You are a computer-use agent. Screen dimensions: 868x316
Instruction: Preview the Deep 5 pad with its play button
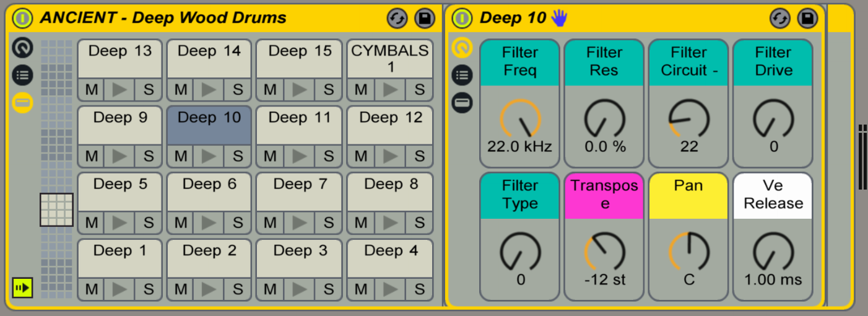click(x=120, y=222)
